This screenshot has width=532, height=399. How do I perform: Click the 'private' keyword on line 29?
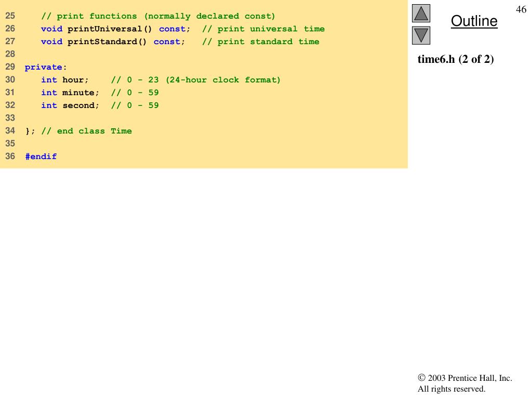click(x=44, y=67)
